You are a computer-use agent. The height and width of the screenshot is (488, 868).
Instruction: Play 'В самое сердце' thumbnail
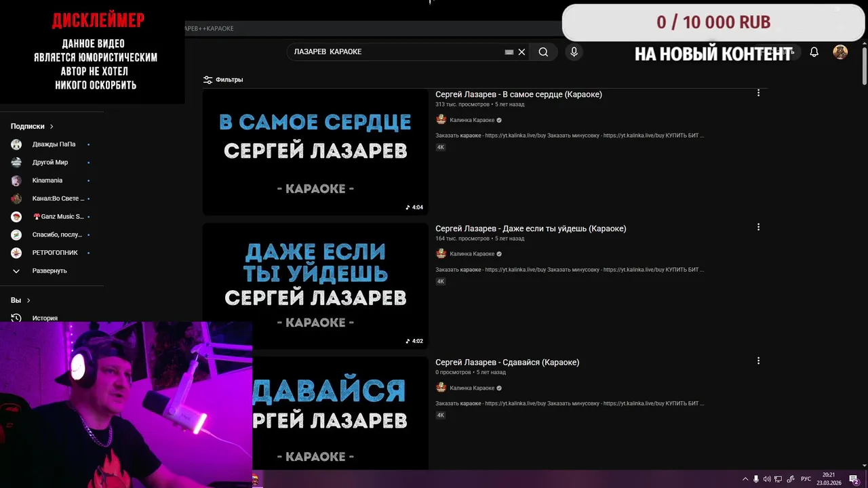point(315,152)
